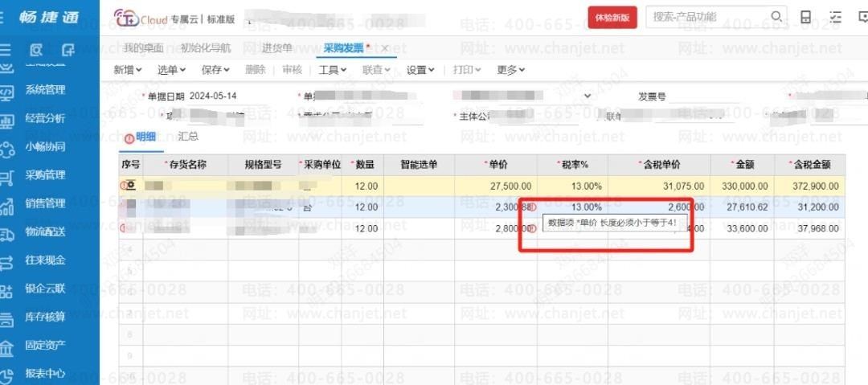Click the 审核 toolbar button
This screenshot has height=385, width=868.
293,70
